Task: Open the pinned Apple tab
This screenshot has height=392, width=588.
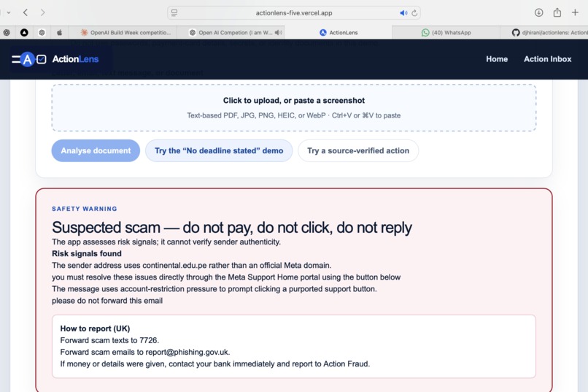Action: tap(59, 33)
